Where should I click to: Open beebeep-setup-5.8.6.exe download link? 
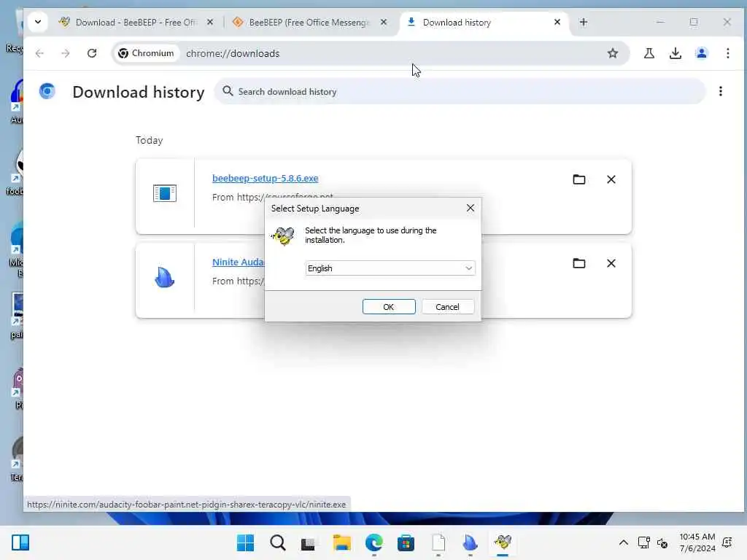pos(266,178)
